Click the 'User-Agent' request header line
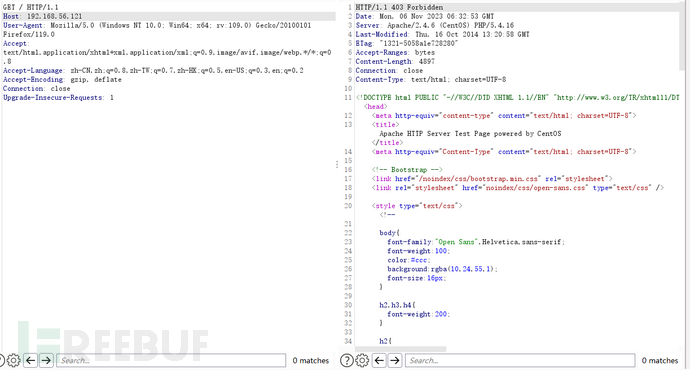The image size is (690, 370). pos(157,26)
